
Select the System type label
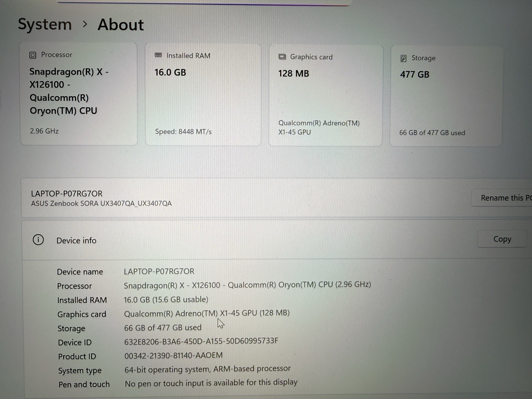click(x=80, y=371)
